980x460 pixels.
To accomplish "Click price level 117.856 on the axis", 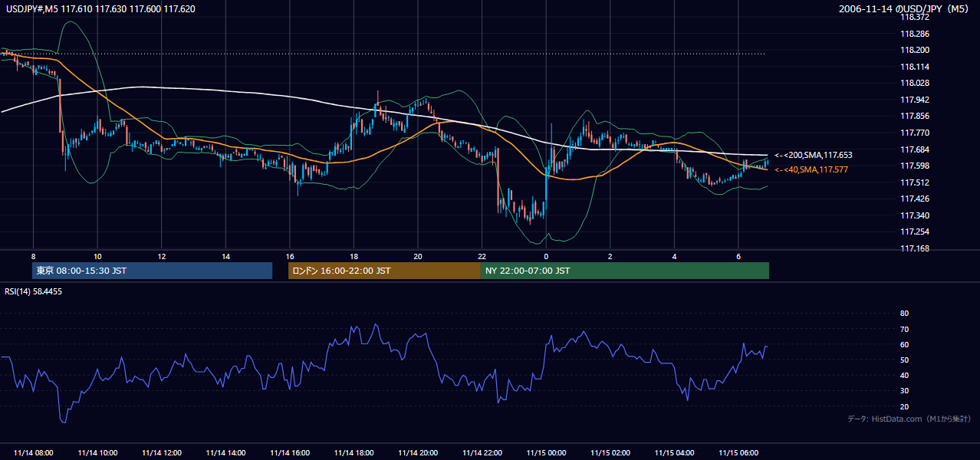I will (916, 117).
